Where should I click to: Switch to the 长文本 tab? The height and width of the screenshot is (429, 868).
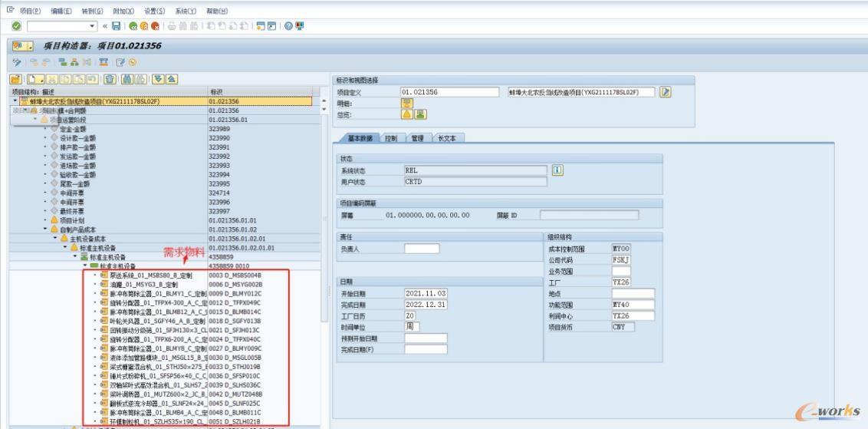point(447,138)
